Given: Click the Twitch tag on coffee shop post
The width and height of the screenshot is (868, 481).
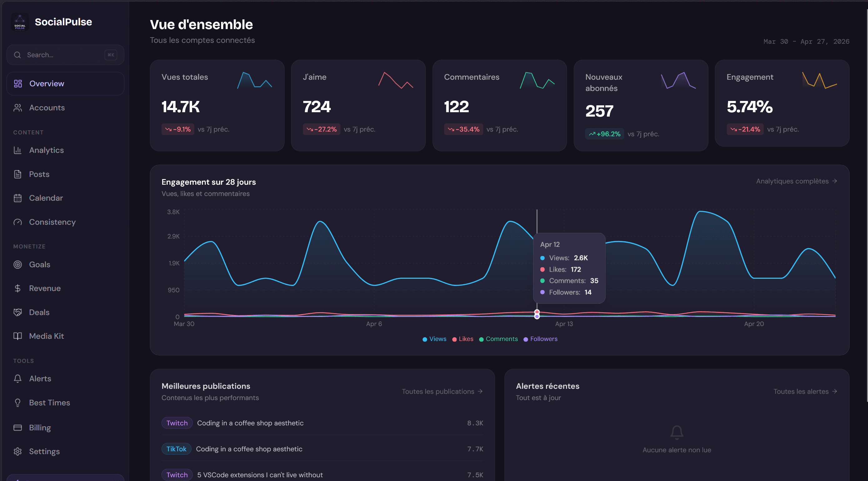Looking at the screenshot, I should (177, 423).
